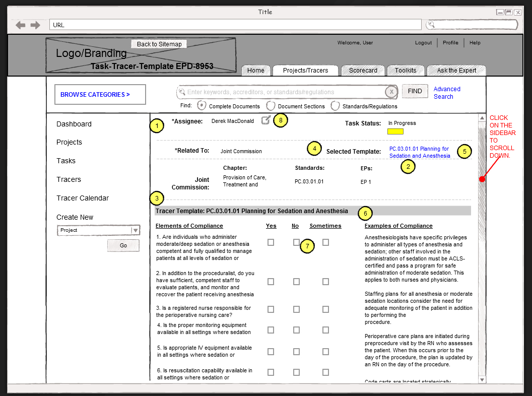Click the browser back arrow
Viewport: 532px width, 396px height.
tap(20, 25)
